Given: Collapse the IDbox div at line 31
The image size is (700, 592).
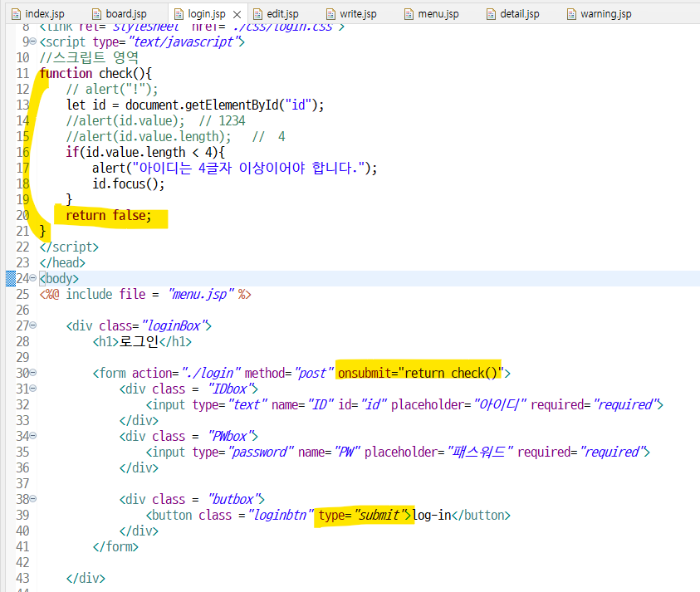Looking at the screenshot, I should 33,389.
